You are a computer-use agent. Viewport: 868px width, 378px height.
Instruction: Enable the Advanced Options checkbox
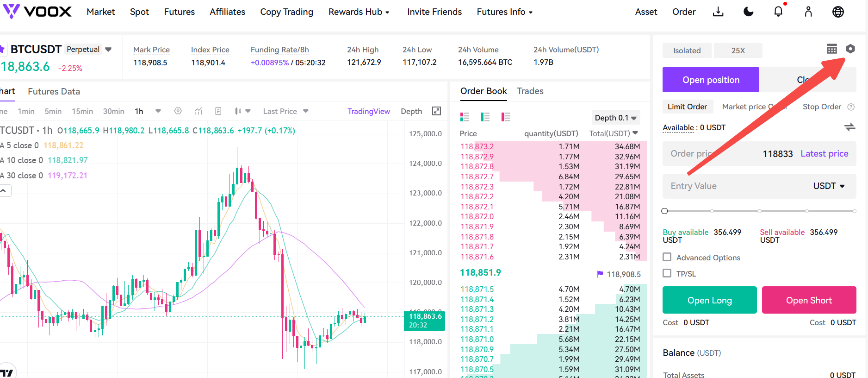click(667, 257)
